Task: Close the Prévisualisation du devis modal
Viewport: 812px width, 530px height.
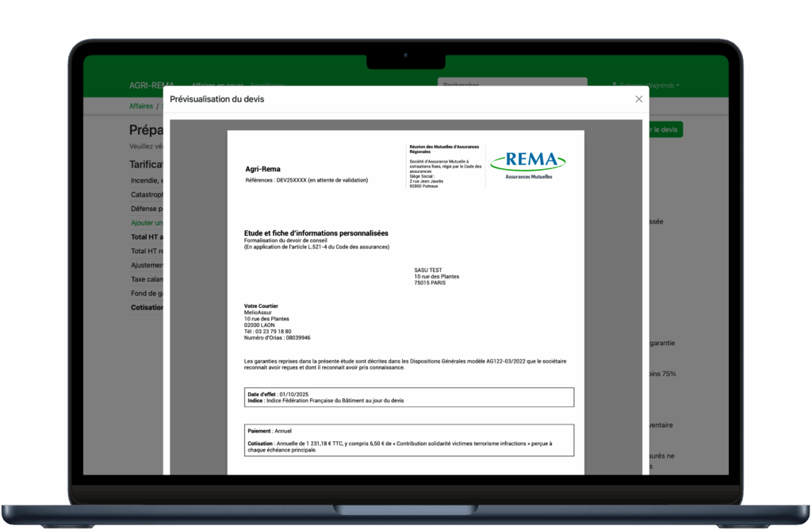Action: tap(638, 99)
